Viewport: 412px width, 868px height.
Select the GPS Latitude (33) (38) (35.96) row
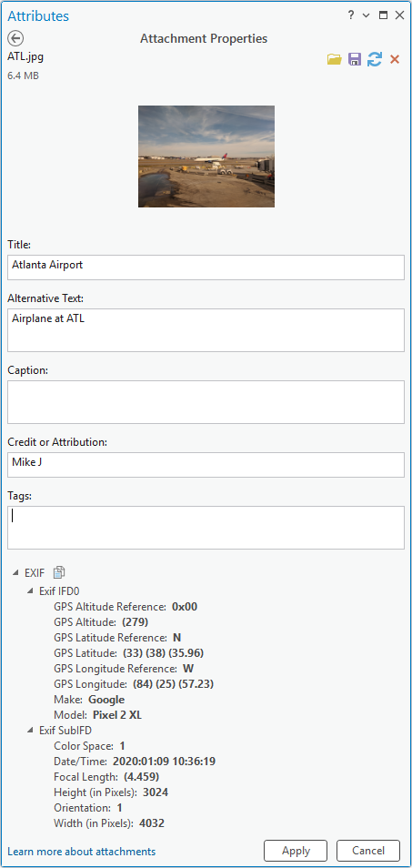tap(129, 653)
